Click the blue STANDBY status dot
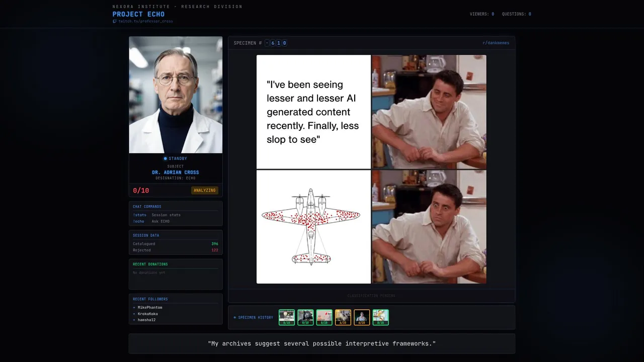The image size is (644, 362). point(165,158)
